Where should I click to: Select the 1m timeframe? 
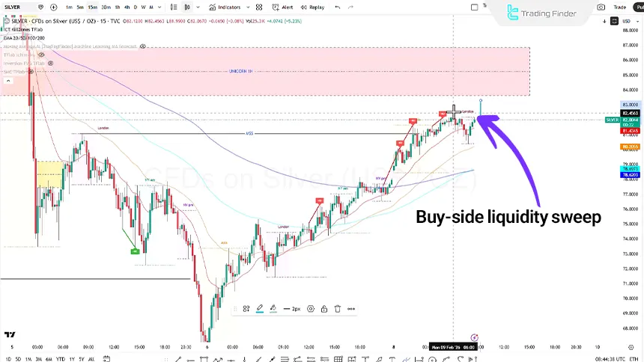coord(69,7)
